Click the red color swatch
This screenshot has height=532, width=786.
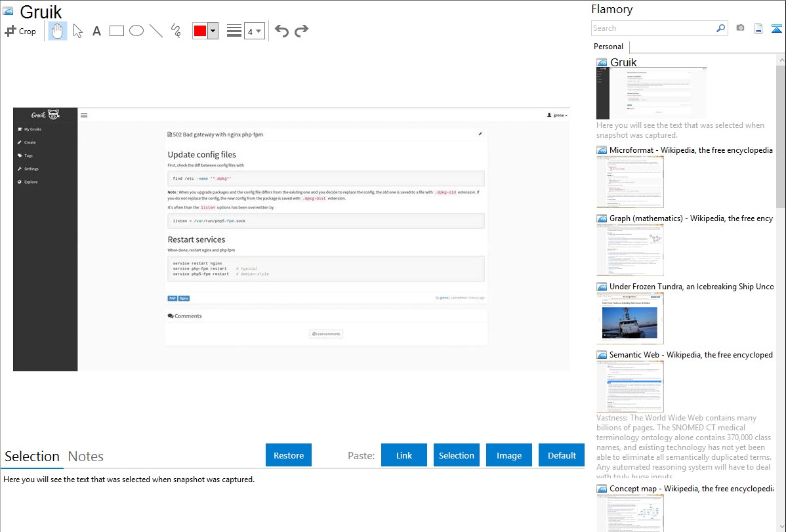tap(200, 31)
